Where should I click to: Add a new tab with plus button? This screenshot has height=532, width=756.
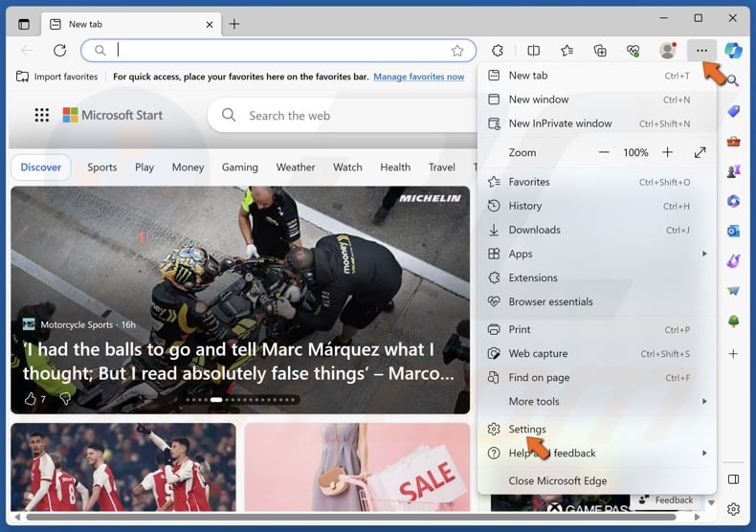(x=234, y=24)
